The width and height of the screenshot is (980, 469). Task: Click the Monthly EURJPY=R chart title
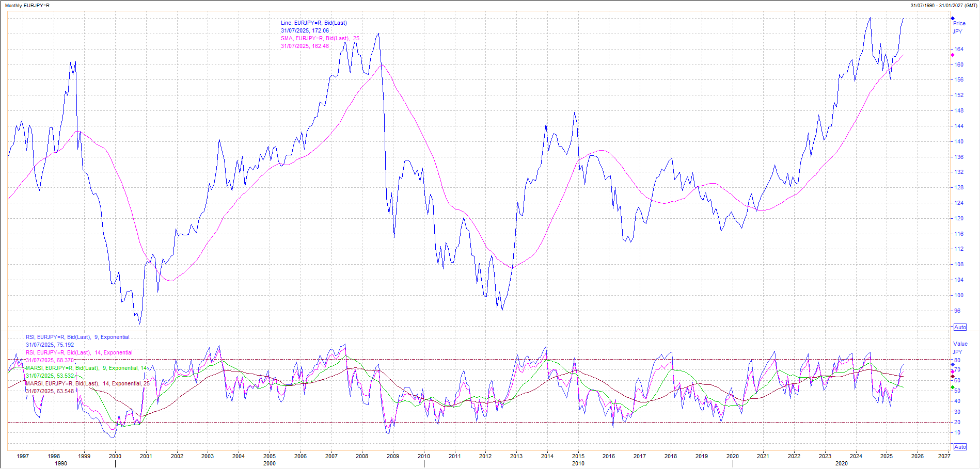tap(27, 5)
